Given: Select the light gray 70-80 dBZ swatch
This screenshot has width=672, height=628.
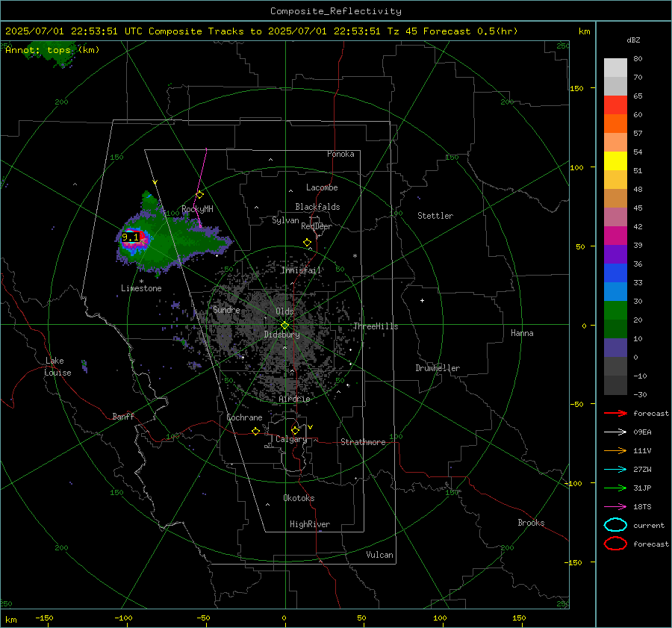Looking at the screenshot, I should coord(615,68).
